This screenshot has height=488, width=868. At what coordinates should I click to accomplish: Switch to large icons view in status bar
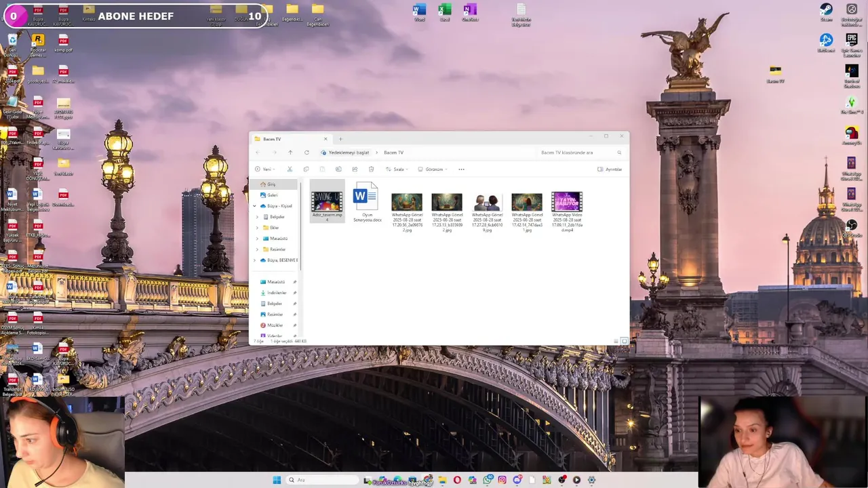(x=625, y=341)
